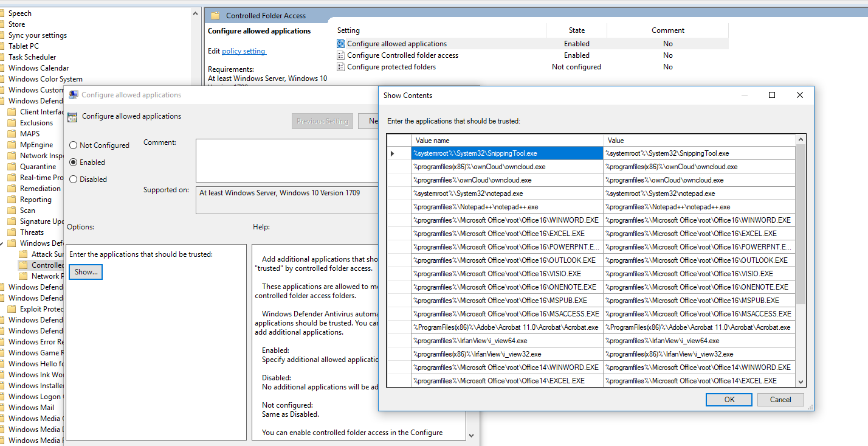Click the Help pane scroll down arrow

tap(470, 435)
